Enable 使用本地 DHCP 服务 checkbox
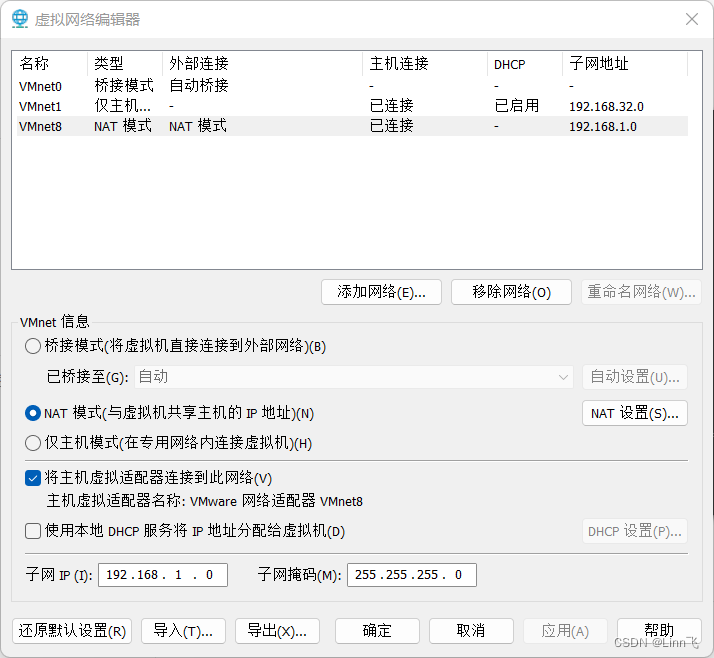The height and width of the screenshot is (658, 714). [x=33, y=531]
